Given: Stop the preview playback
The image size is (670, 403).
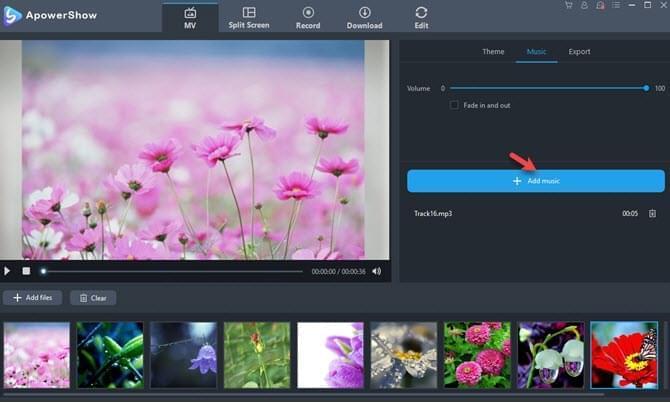Looking at the screenshot, I should pos(26,271).
